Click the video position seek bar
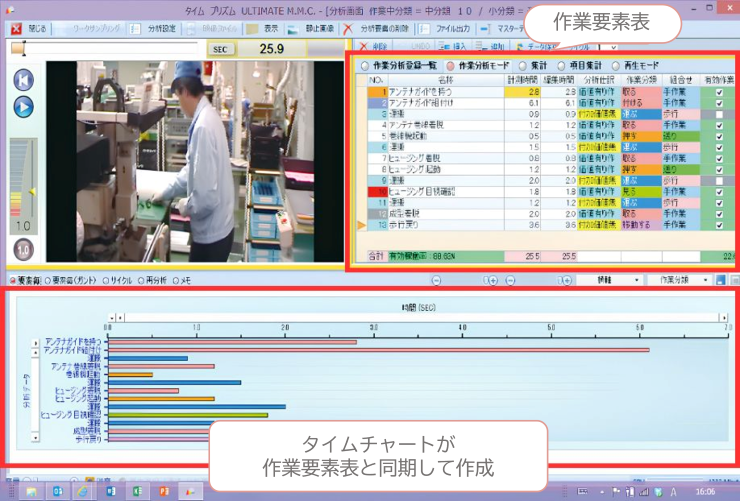Image resolution: width=740 pixels, height=501 pixels. pyautogui.click(x=104, y=48)
